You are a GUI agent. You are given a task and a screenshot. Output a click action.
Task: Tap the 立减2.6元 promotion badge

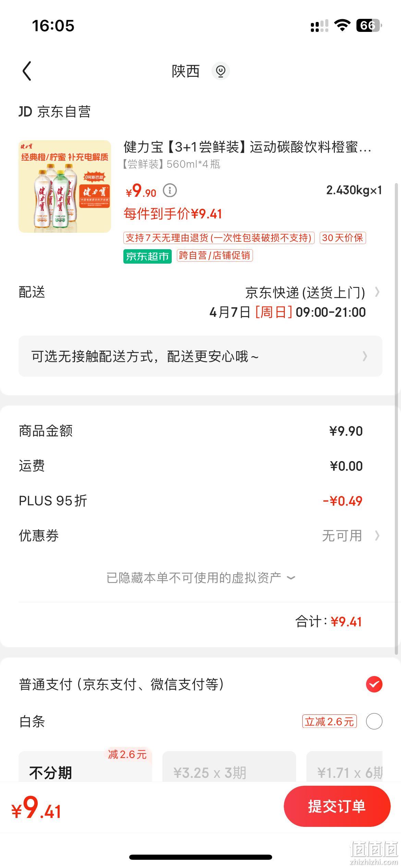tap(329, 722)
